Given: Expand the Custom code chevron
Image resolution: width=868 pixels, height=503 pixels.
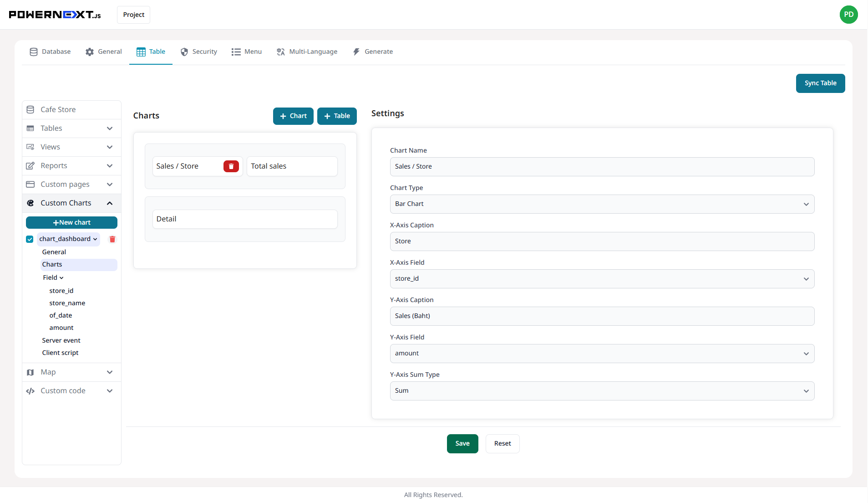Looking at the screenshot, I should click(110, 391).
